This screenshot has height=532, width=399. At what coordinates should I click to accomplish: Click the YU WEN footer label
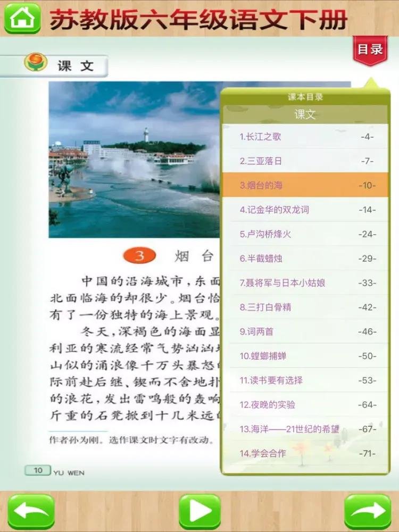pyautogui.click(x=69, y=473)
